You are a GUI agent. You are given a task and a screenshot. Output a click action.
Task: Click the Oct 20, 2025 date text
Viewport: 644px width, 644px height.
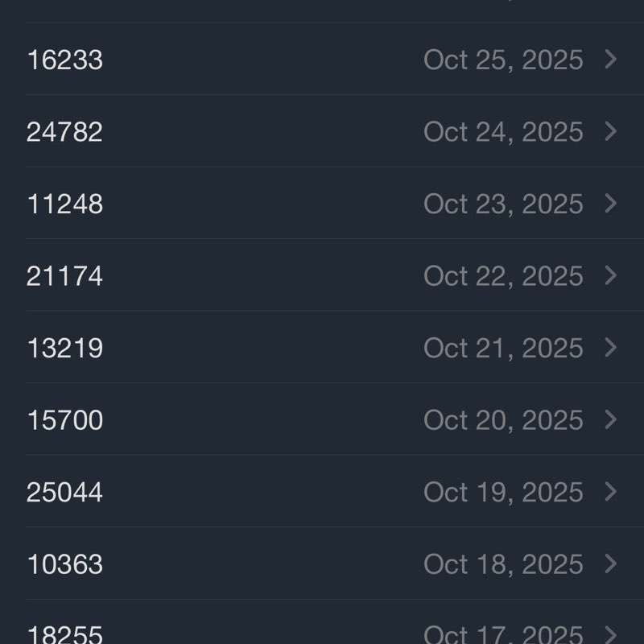(x=503, y=420)
